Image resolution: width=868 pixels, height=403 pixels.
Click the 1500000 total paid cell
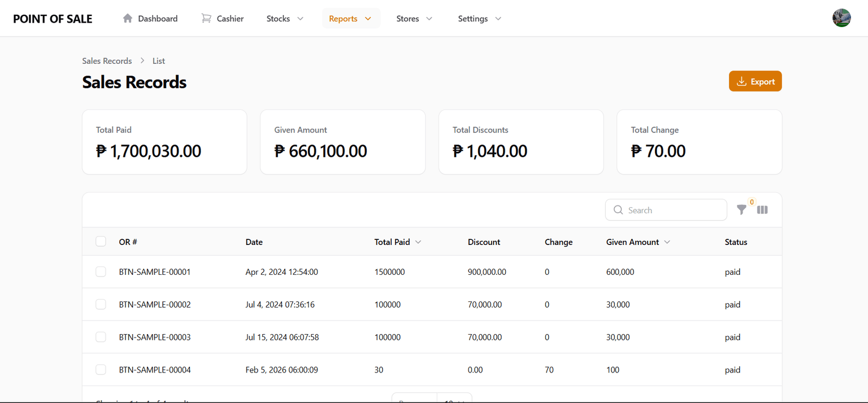coord(389,271)
